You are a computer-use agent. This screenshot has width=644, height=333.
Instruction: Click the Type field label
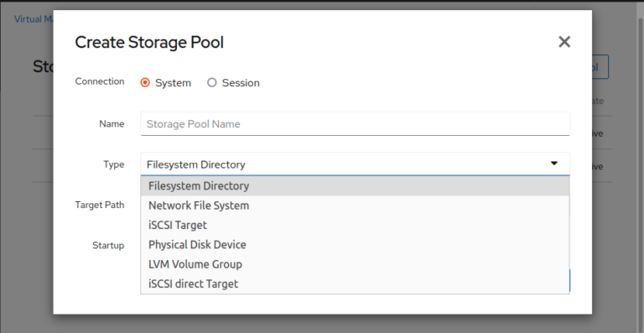[x=114, y=164]
